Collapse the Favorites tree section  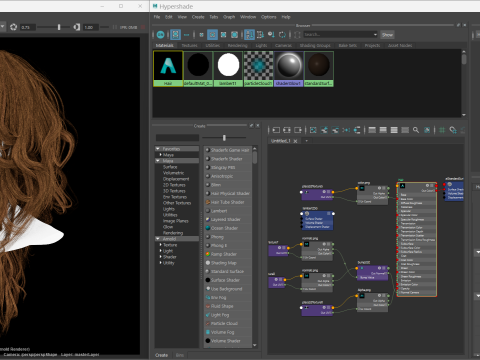(x=158, y=149)
